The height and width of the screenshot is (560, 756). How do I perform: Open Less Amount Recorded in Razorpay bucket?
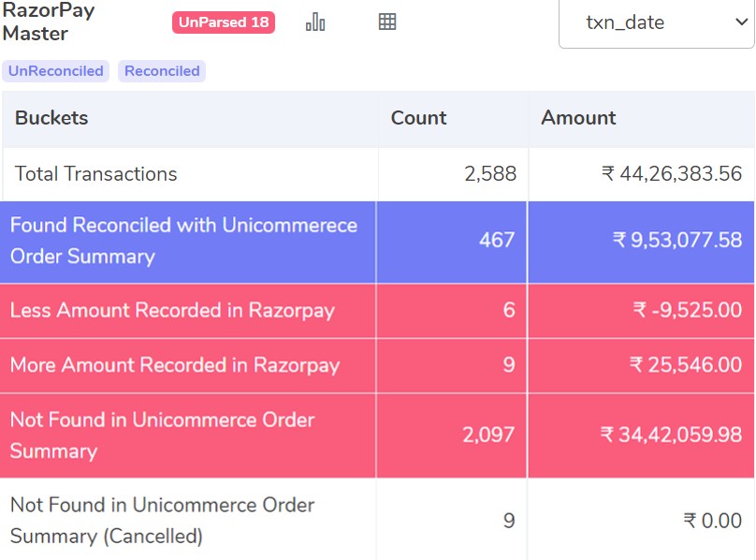click(x=377, y=311)
